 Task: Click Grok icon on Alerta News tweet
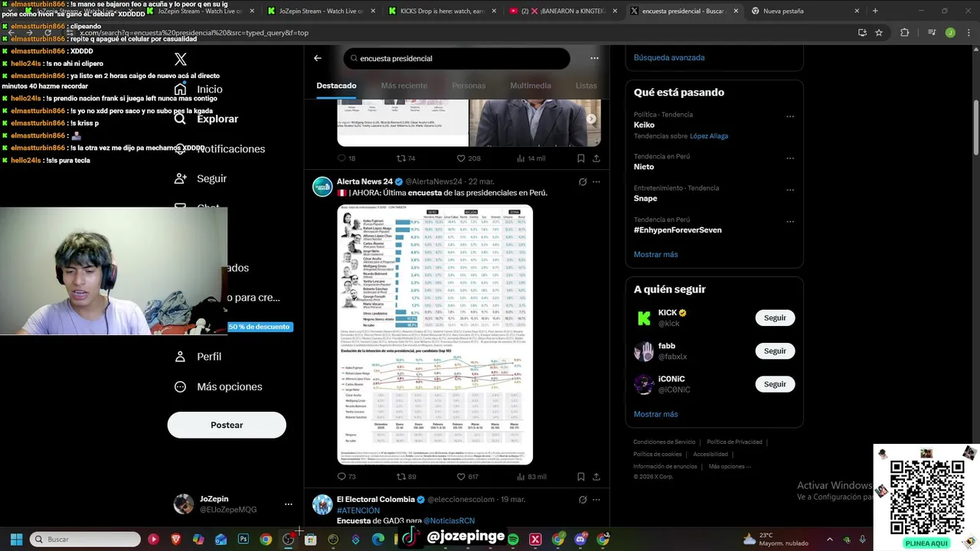tap(583, 181)
